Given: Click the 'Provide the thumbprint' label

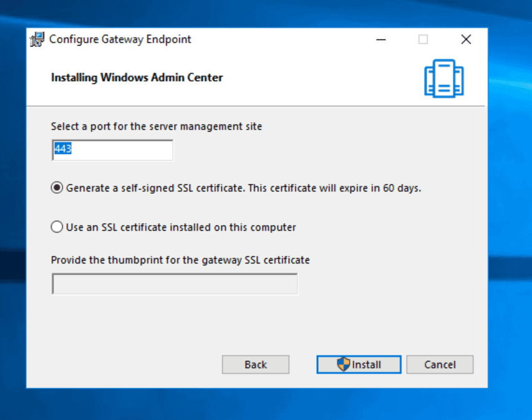Looking at the screenshot, I should tap(180, 260).
